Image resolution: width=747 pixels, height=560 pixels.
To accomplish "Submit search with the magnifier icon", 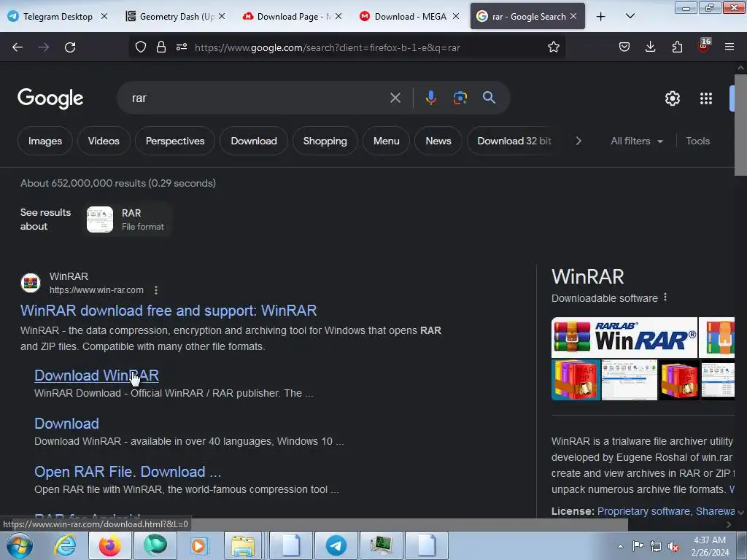I will pos(489,98).
